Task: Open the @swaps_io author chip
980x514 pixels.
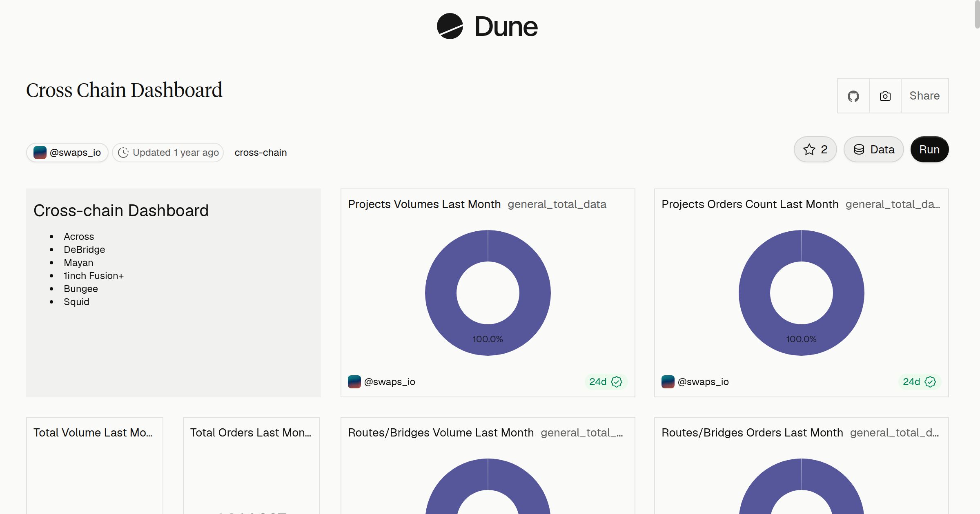Action: click(x=67, y=153)
